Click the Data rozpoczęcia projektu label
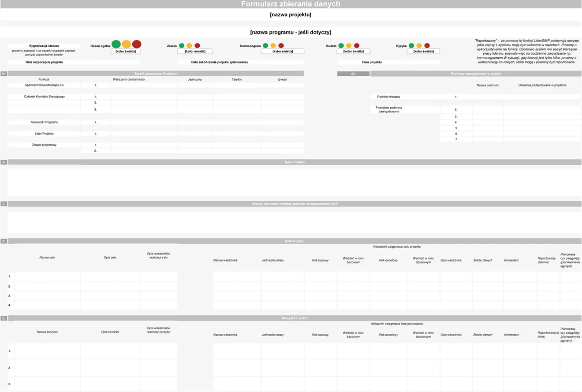The image size is (582, 392). [x=44, y=62]
